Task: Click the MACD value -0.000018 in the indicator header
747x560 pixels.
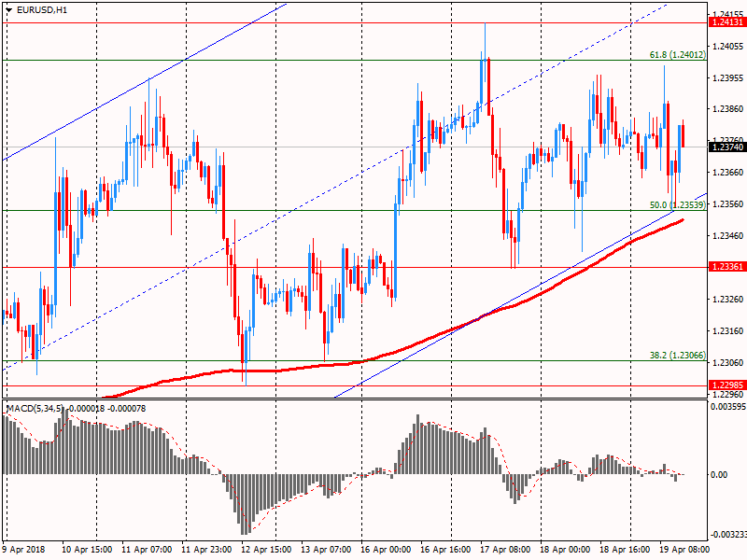Action: pyautogui.click(x=86, y=409)
